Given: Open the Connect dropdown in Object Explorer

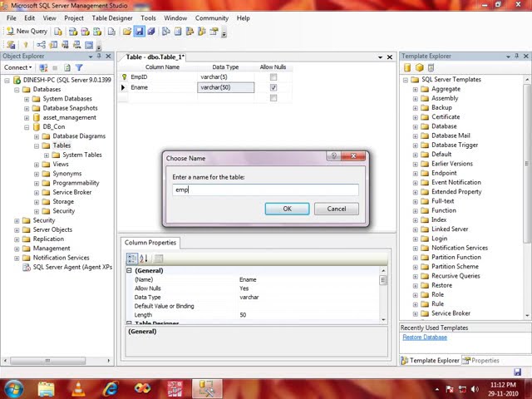Looking at the screenshot, I should (x=18, y=67).
